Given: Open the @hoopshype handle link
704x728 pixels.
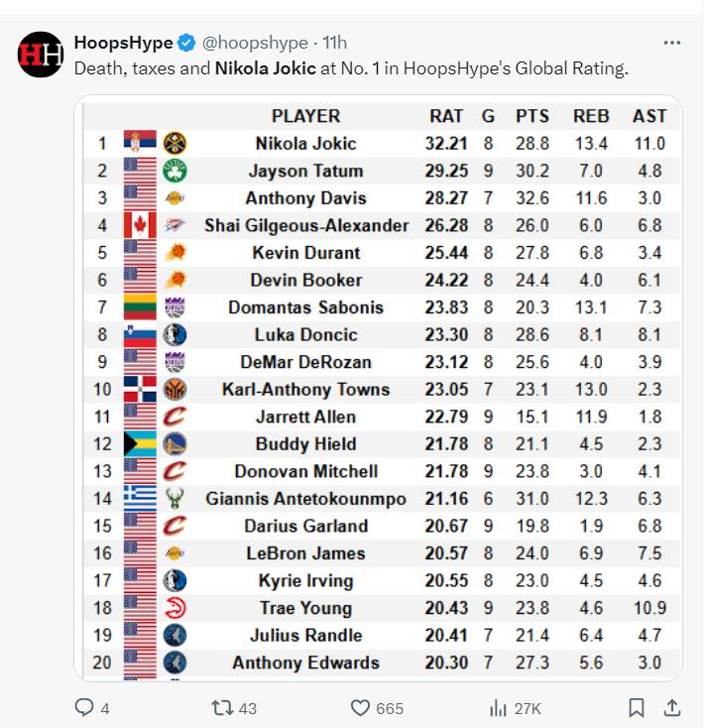Looking at the screenshot, I should tap(255, 43).
